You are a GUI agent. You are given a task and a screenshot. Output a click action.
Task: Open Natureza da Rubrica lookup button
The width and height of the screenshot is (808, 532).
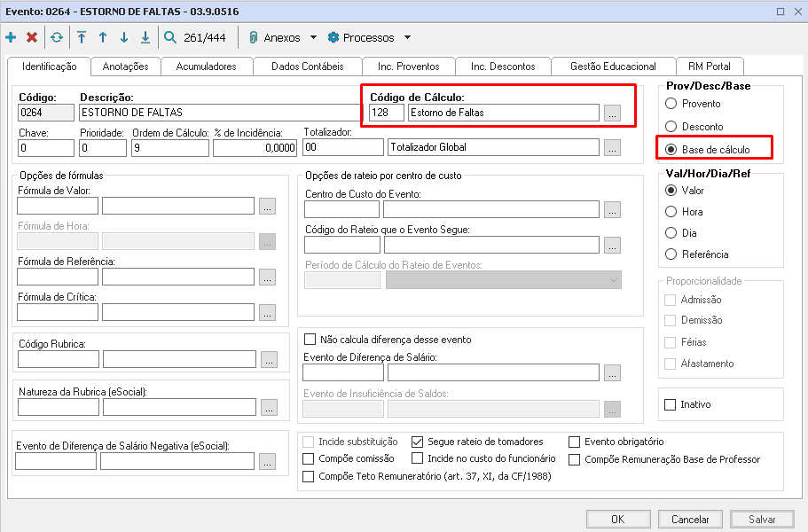tap(269, 407)
